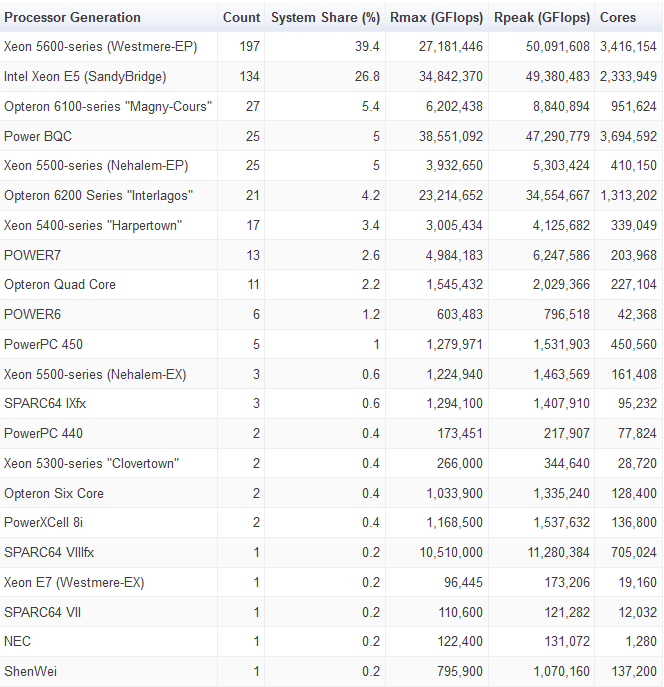Click Rmax value 34,842,370
Viewport: 664px width, 687px height.
point(451,77)
